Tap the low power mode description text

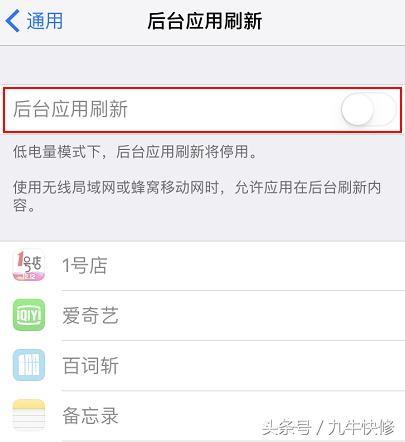coord(135,152)
